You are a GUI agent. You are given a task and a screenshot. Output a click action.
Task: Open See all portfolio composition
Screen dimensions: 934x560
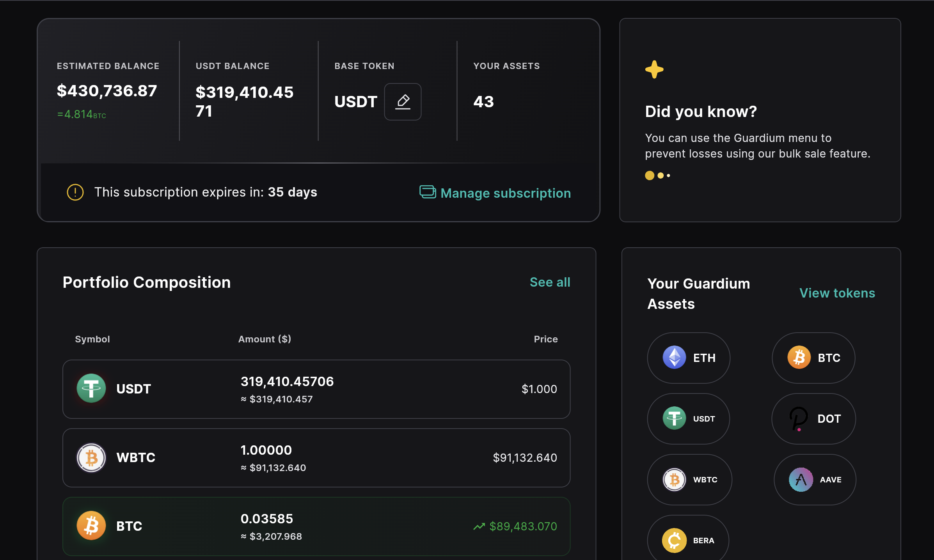tap(550, 282)
